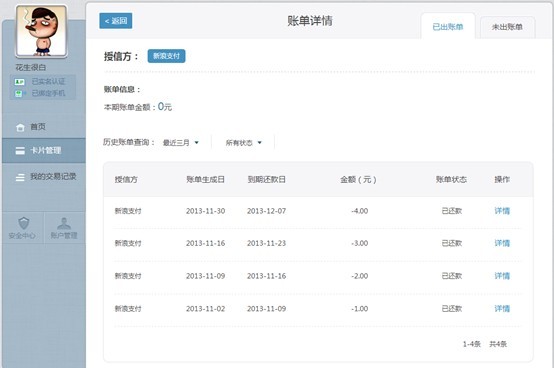
Task: Go to 首页 in sidebar
Action: 44,127
